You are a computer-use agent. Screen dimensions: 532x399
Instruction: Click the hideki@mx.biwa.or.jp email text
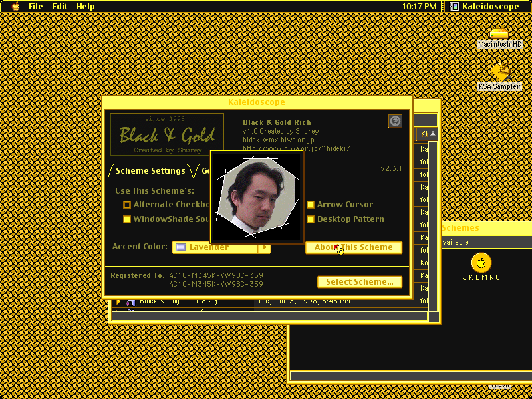[279, 140]
